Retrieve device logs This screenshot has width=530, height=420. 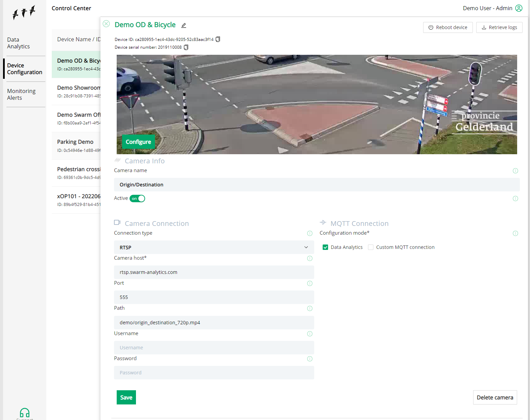pos(499,27)
